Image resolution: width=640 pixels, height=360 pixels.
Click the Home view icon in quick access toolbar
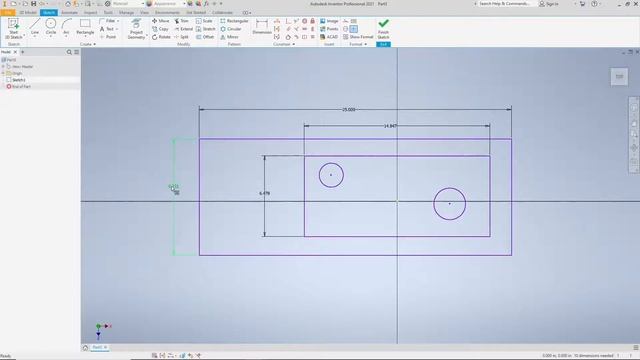(68, 4)
